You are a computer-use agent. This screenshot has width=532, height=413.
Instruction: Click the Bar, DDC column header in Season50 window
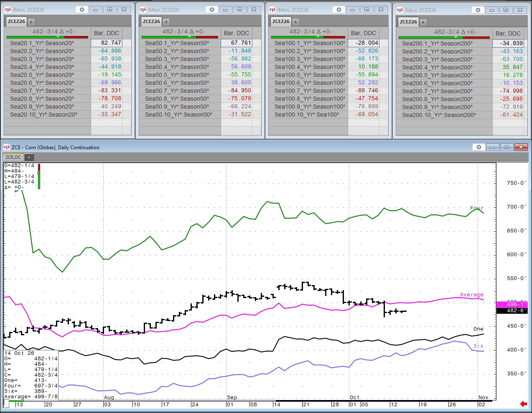click(x=237, y=33)
